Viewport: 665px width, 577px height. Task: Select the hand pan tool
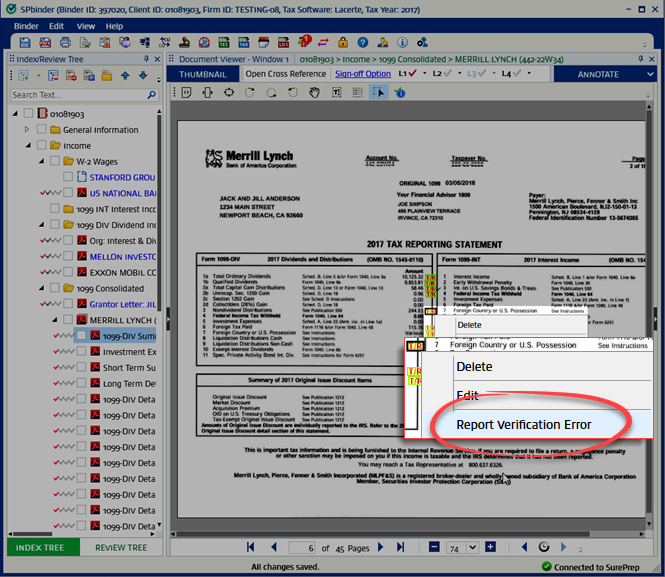tap(314, 93)
